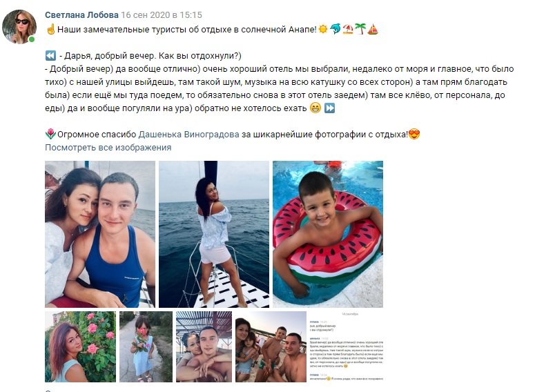Click the tulip emoji before Огромное спасибо
Screen dimensions: 535x392
(x=50, y=135)
